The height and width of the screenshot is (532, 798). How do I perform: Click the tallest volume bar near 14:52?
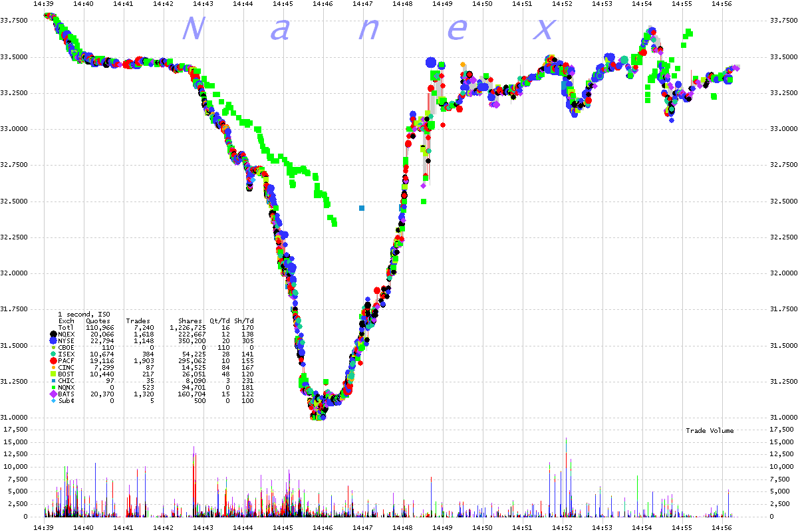tap(566, 477)
